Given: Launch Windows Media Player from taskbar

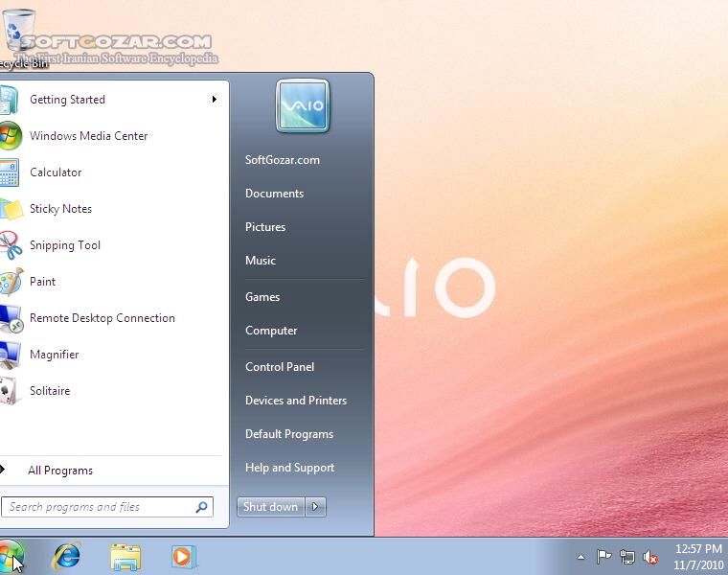Looking at the screenshot, I should pos(184,557).
